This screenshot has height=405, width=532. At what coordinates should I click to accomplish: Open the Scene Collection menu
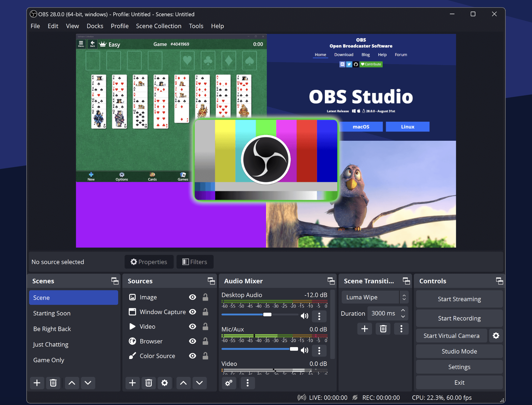pos(158,26)
